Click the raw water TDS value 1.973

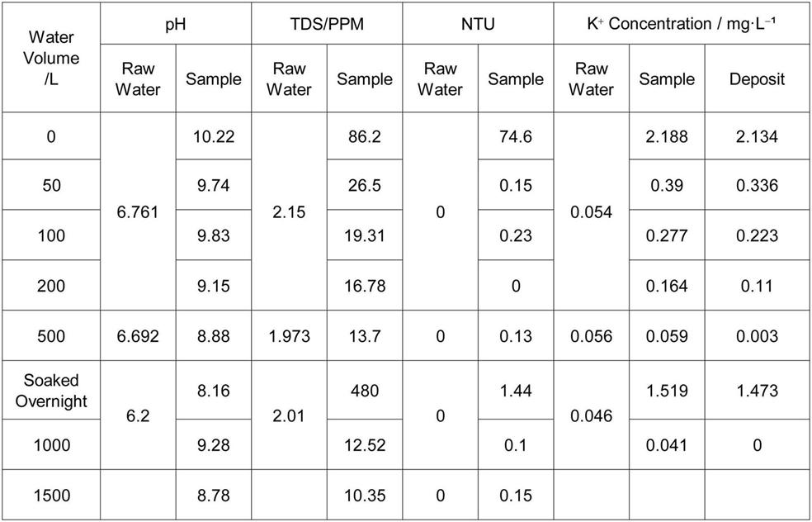(289, 336)
